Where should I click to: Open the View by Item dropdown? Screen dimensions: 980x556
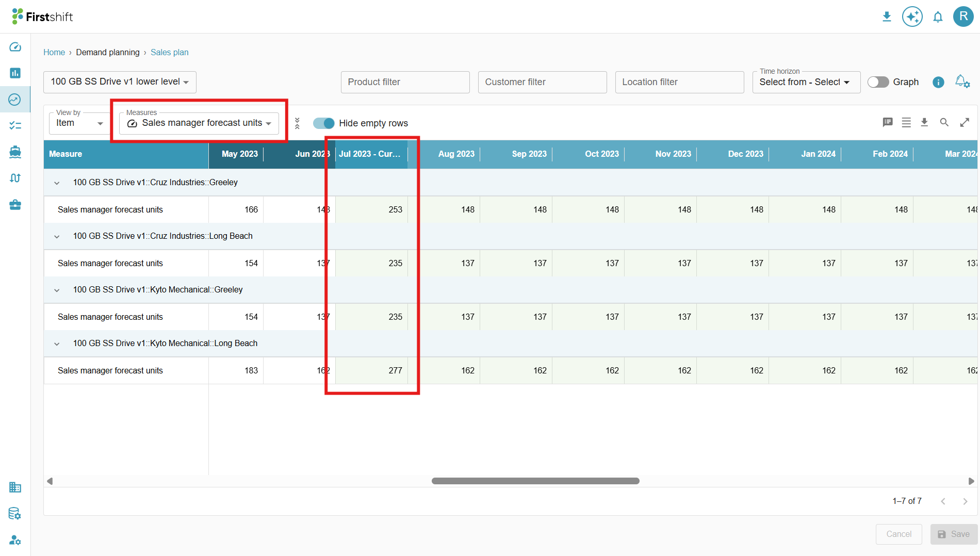(x=79, y=123)
